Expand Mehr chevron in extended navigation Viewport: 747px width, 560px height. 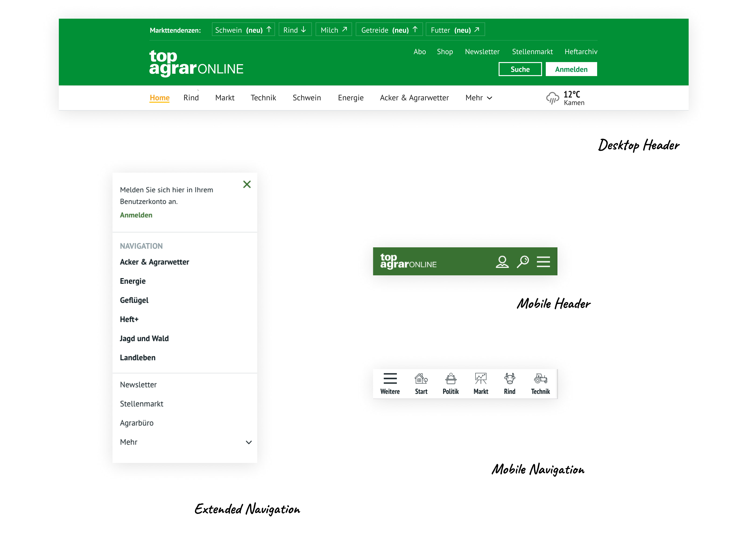click(249, 442)
